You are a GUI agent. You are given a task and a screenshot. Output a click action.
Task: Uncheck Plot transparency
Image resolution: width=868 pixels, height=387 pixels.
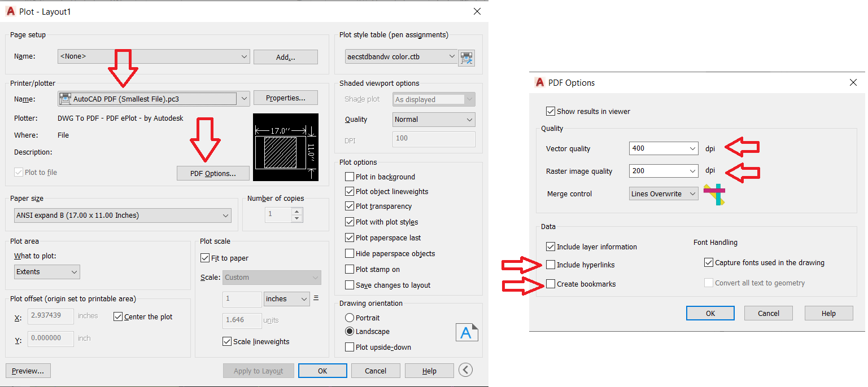coord(349,206)
